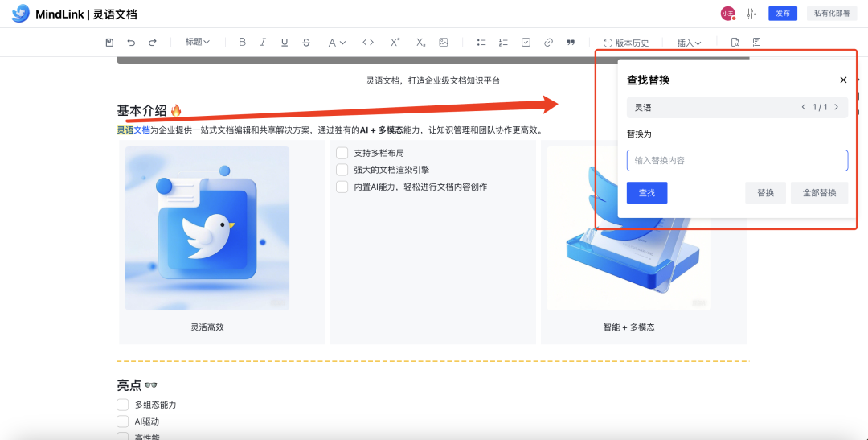Click the save document icon
868x440 pixels.
pyautogui.click(x=109, y=42)
